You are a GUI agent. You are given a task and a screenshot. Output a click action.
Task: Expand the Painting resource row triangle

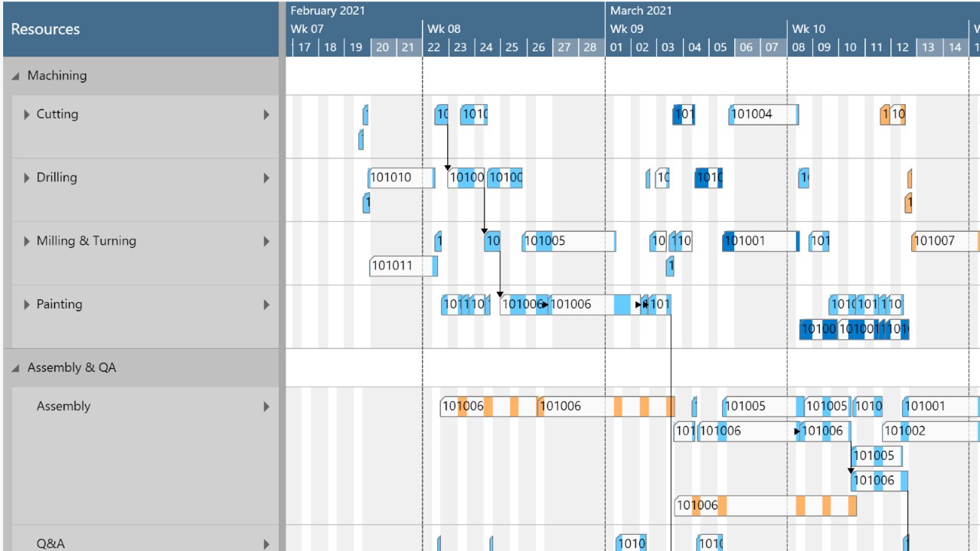click(x=28, y=305)
